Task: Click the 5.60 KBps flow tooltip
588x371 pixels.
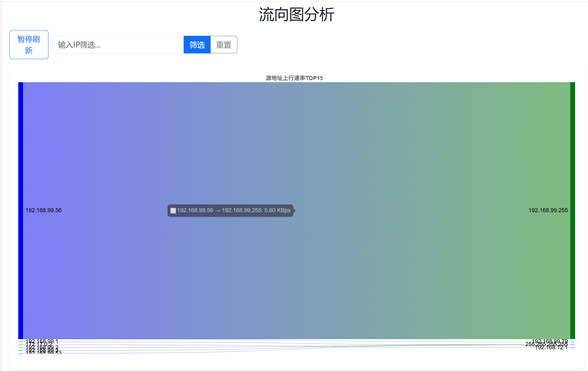Action: click(x=233, y=210)
